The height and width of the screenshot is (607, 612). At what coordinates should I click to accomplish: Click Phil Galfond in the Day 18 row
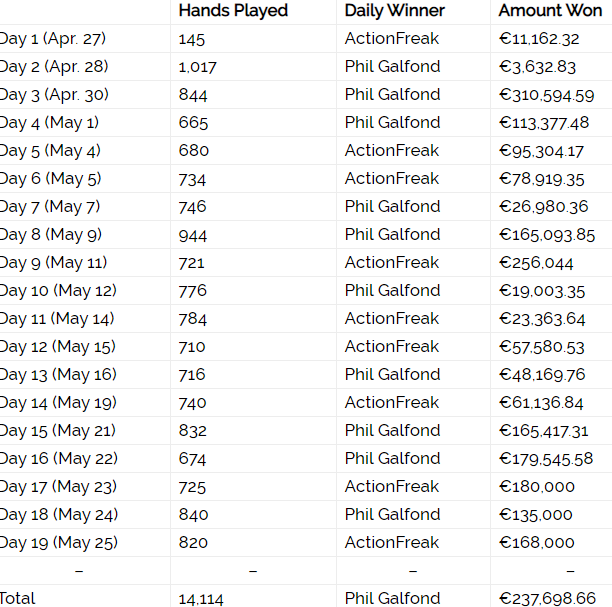tap(392, 514)
